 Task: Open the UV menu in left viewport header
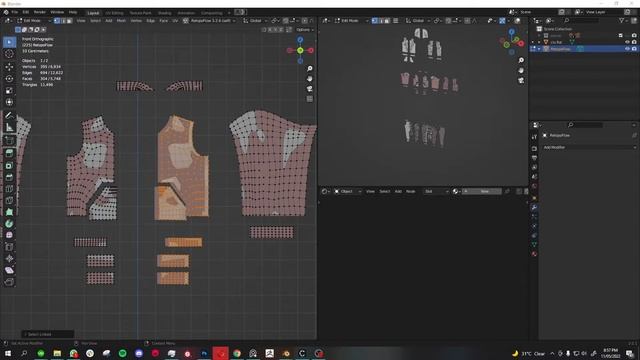coord(175,20)
